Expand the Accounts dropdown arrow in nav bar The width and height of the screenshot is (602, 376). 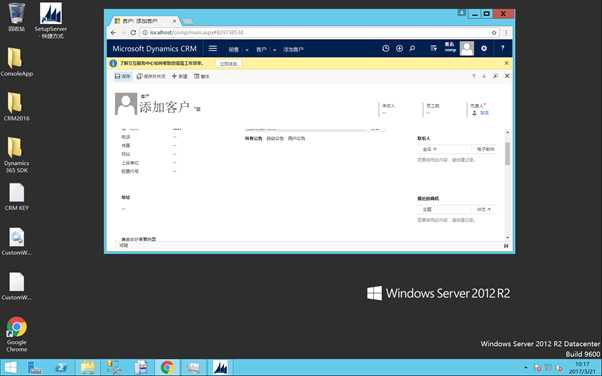pyautogui.click(x=275, y=50)
